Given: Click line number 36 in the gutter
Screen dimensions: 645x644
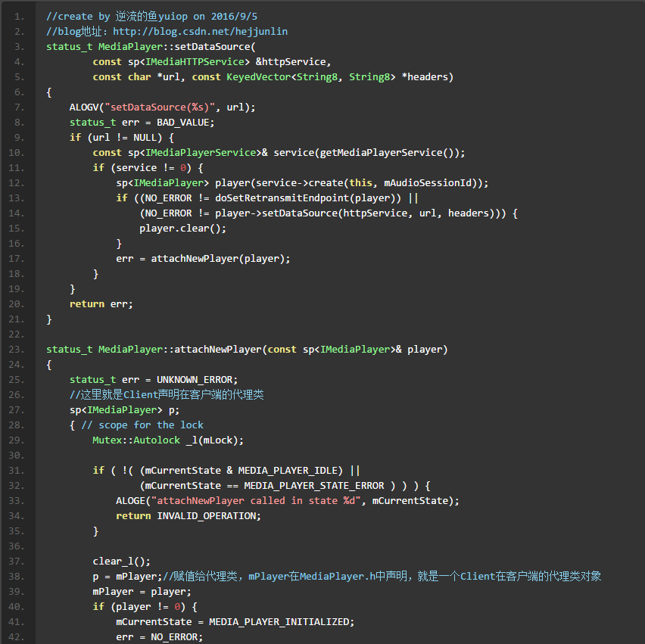Looking at the screenshot, I should click(17, 546).
